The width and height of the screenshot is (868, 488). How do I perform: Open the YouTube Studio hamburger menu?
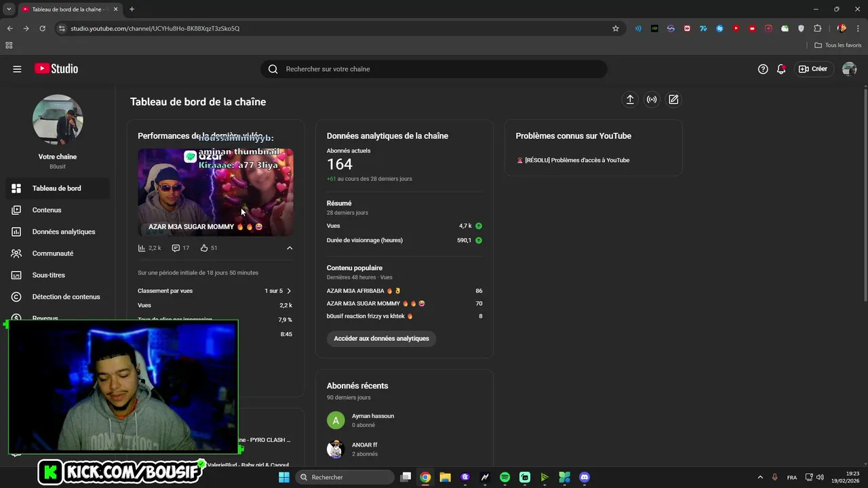pyautogui.click(x=17, y=69)
